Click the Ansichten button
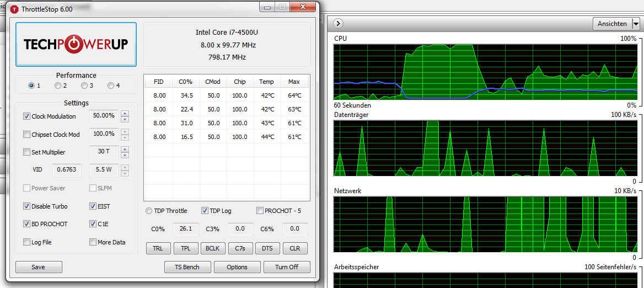The image size is (644, 288). tap(613, 24)
